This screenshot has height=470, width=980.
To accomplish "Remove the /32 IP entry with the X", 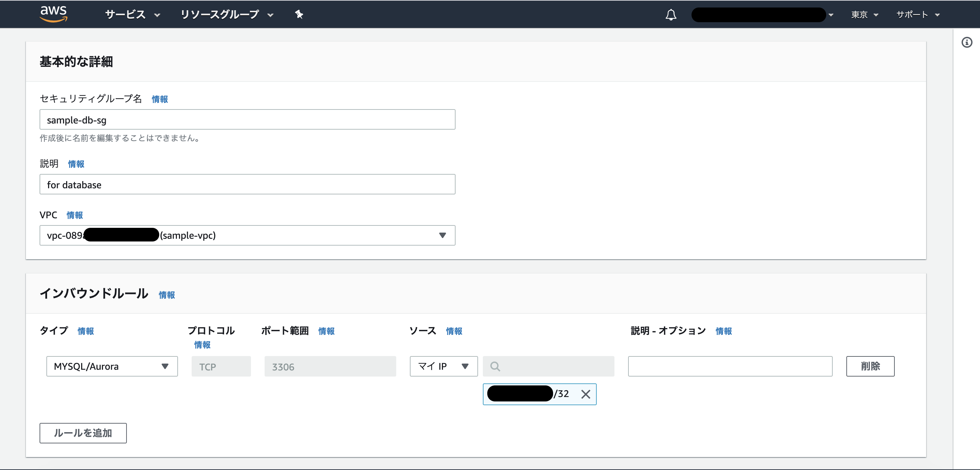I will 586,394.
